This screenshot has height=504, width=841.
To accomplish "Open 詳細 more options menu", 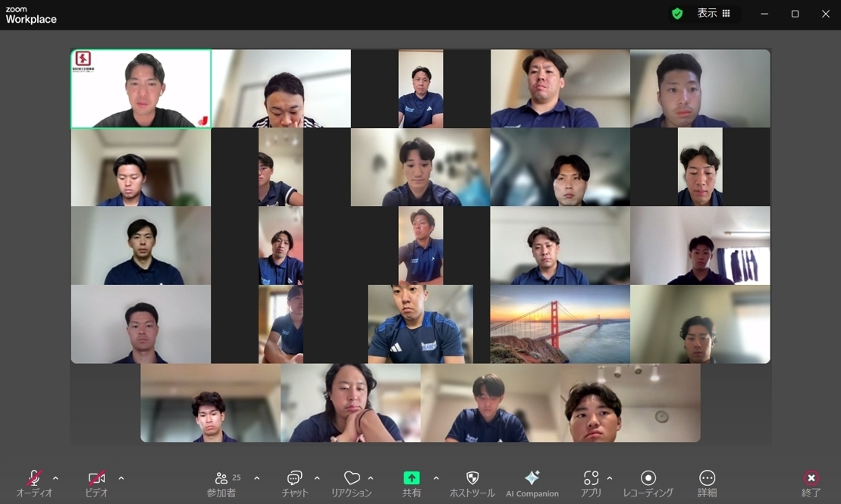I will pyautogui.click(x=707, y=483).
